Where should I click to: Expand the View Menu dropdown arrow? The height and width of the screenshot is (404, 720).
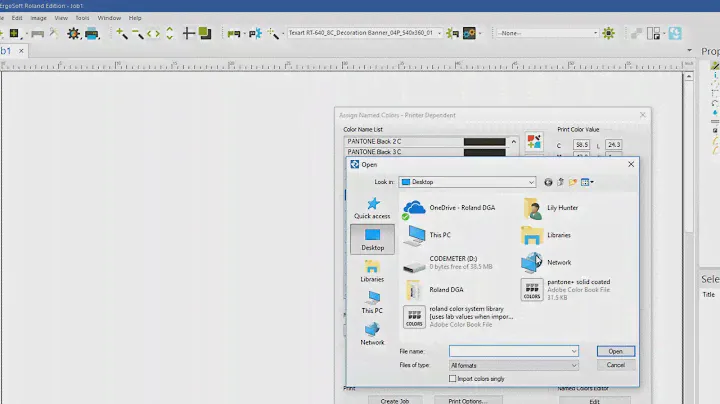(x=592, y=182)
